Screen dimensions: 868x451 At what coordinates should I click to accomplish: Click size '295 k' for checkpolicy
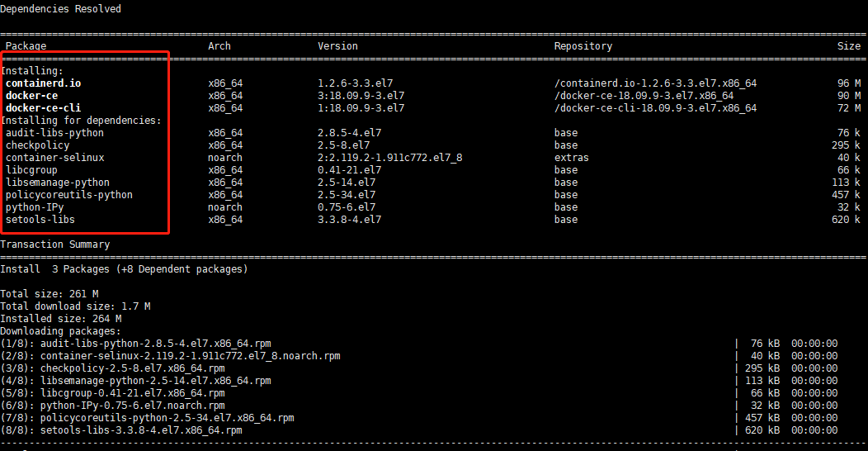[846, 145]
